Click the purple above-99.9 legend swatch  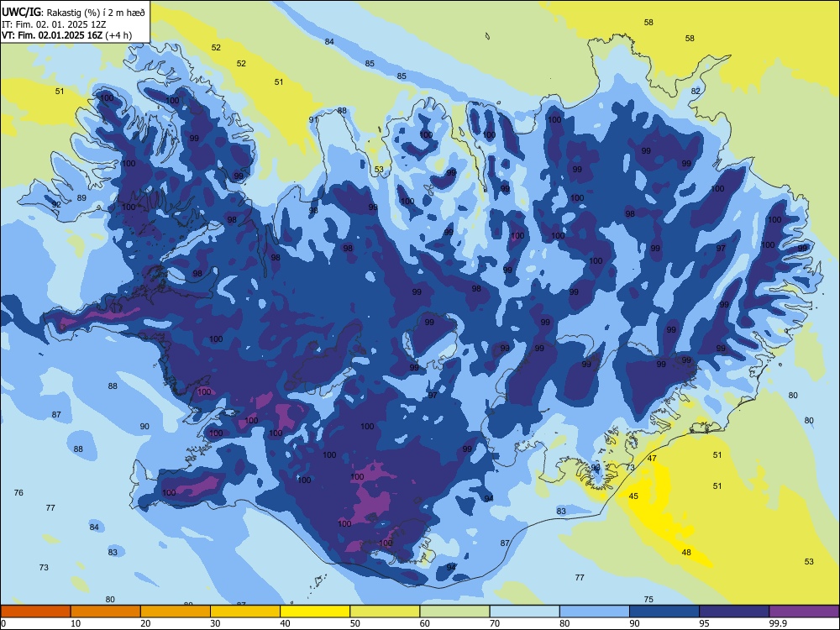[x=804, y=612]
